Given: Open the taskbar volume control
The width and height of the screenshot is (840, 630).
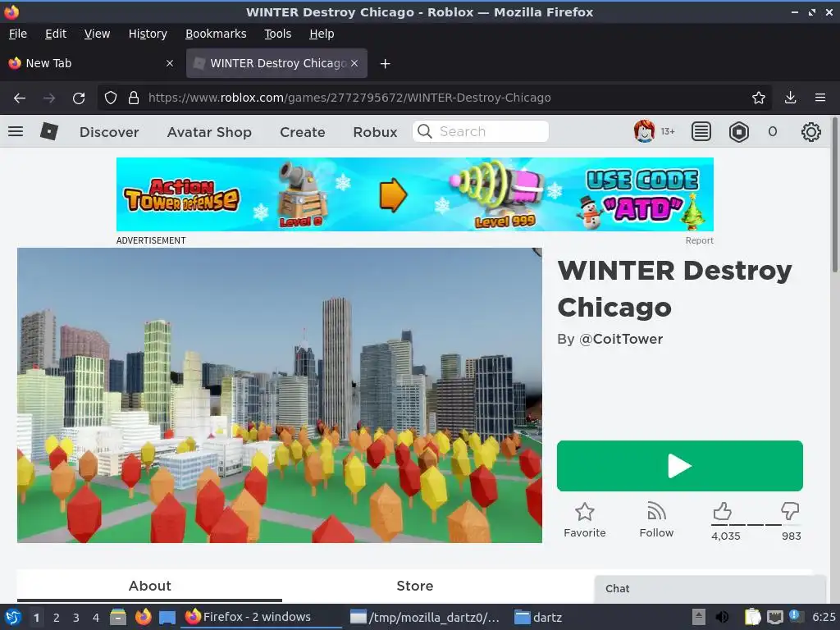Looking at the screenshot, I should 722,617.
